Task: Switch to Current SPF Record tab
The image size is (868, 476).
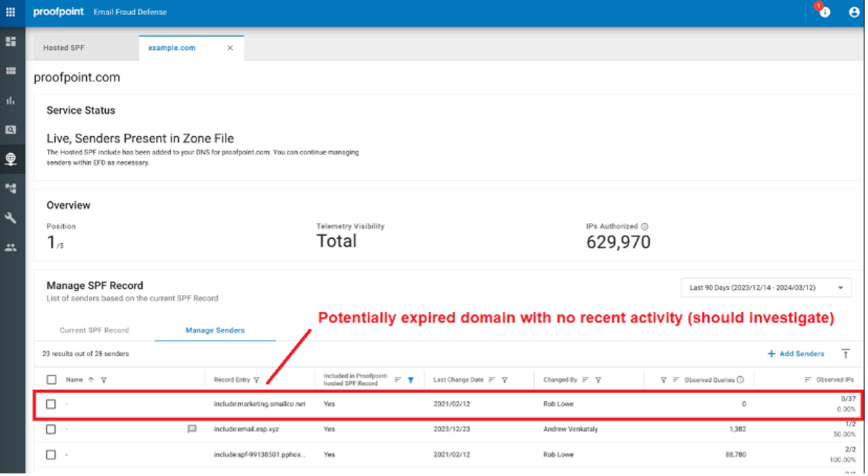Action: tap(94, 330)
